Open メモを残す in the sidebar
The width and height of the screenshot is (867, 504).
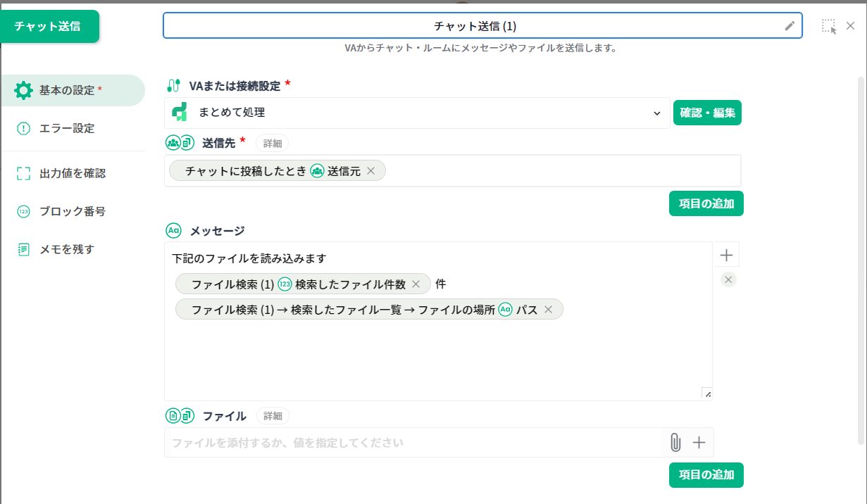(67, 249)
